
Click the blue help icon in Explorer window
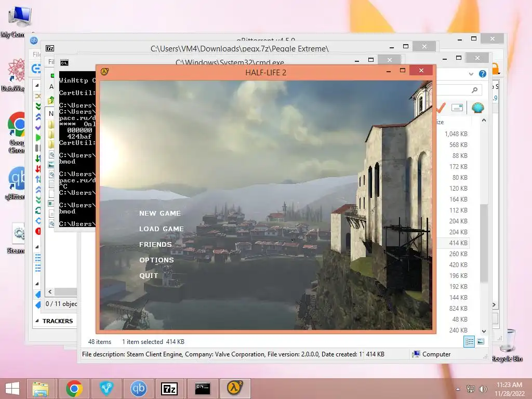coord(483,74)
